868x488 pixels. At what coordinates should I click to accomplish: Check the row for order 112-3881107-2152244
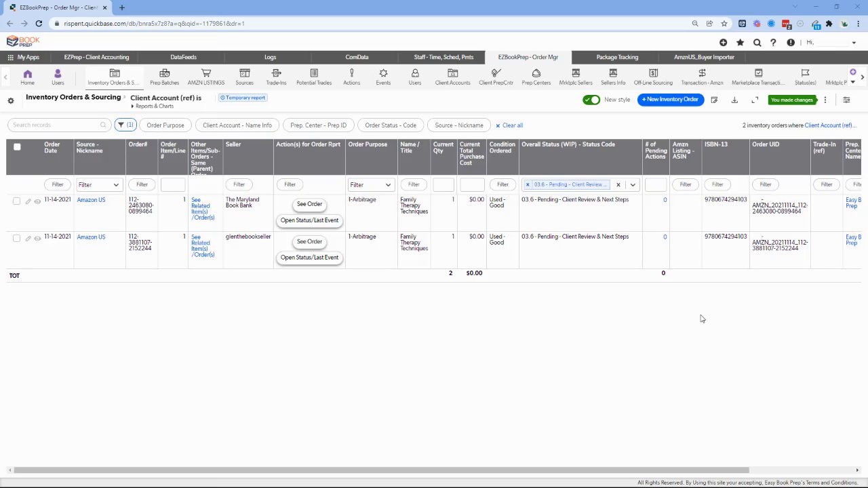click(x=17, y=238)
